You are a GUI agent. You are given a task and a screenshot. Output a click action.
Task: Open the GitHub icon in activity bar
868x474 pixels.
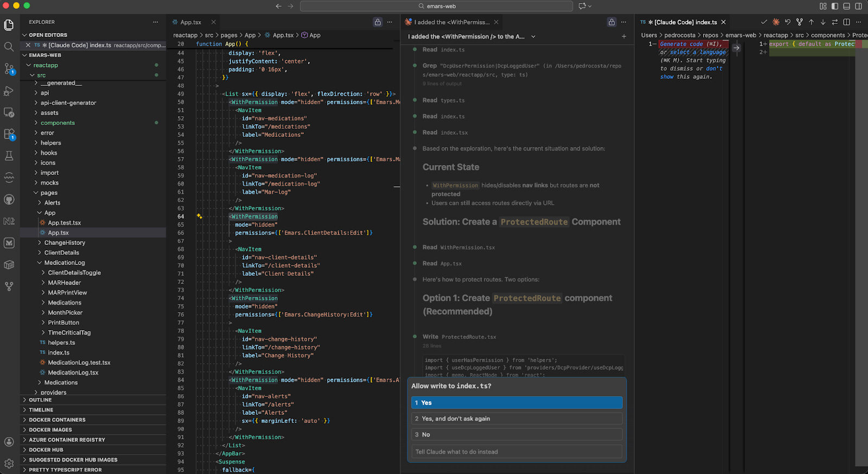(9, 199)
